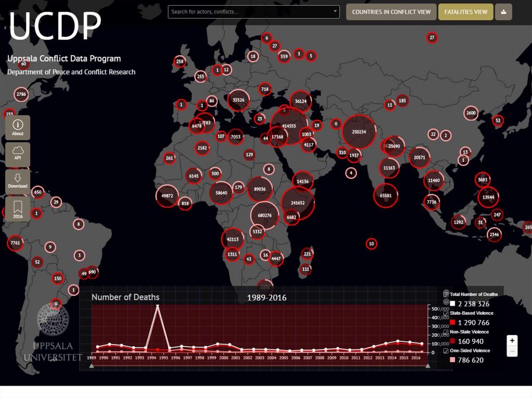Uncheck the Non-State Violence checkbox
The height and width of the screenshot is (398, 532).
tap(446, 332)
